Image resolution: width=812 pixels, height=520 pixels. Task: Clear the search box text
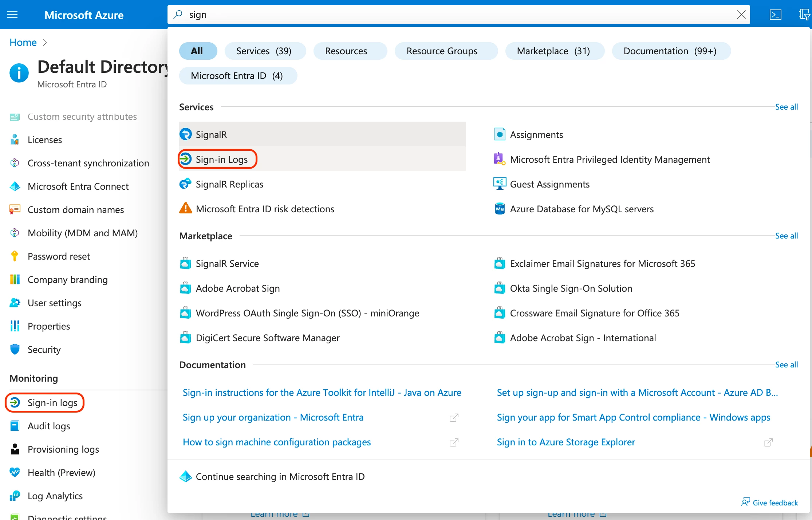click(741, 15)
